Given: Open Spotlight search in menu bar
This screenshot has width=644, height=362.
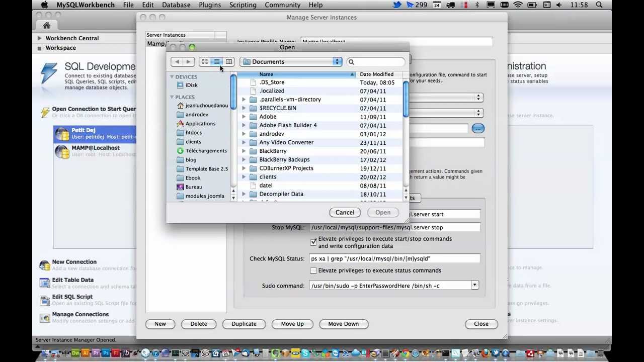Looking at the screenshot, I should click(599, 5).
